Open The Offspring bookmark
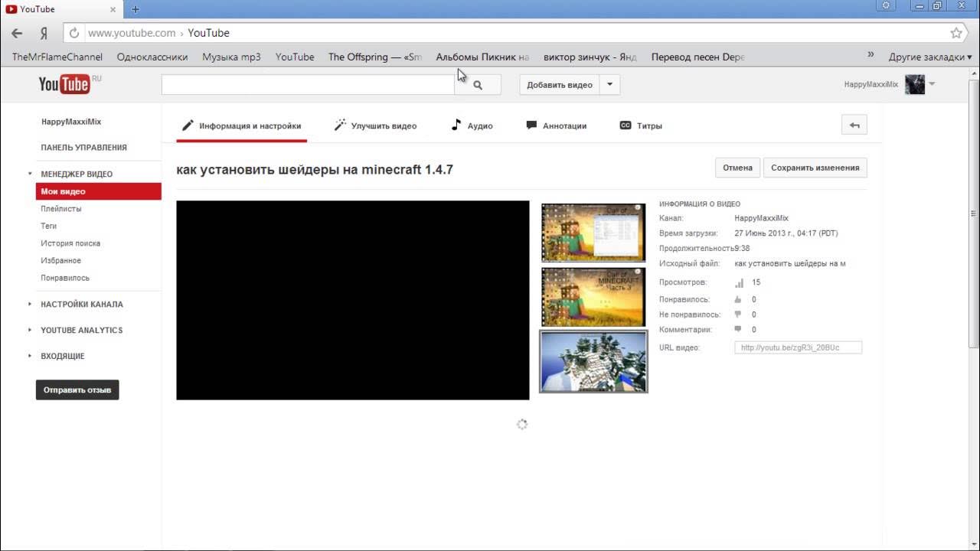 click(375, 57)
